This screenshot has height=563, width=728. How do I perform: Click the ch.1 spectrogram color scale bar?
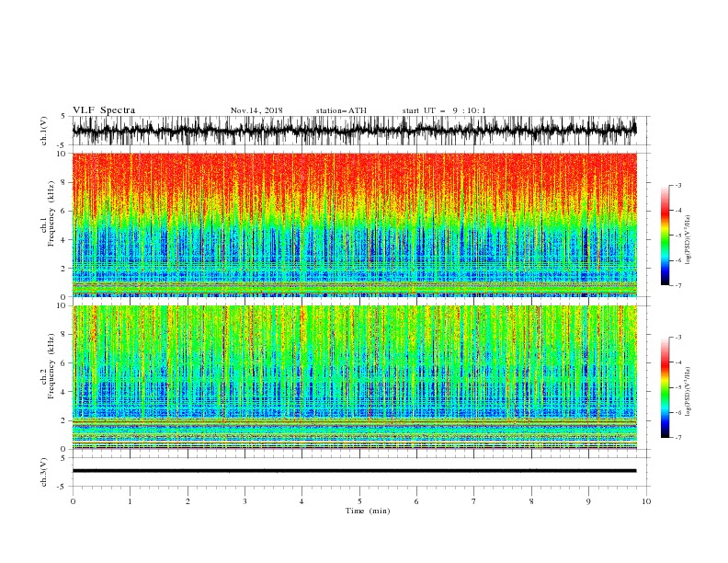click(x=665, y=236)
